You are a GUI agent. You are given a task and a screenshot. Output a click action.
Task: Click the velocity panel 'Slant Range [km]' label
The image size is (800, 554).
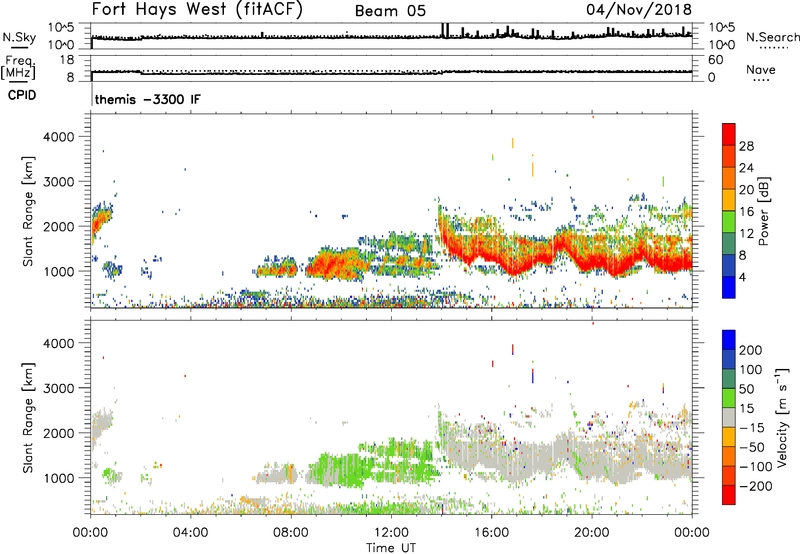click(x=28, y=418)
